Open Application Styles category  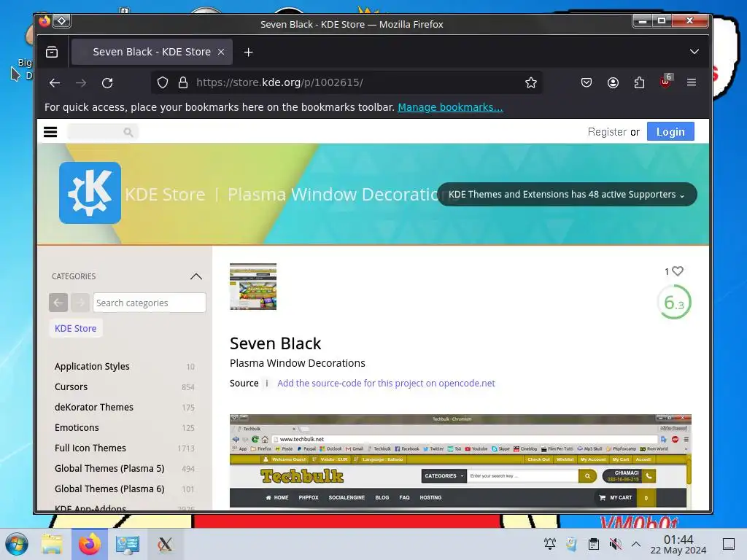tap(92, 366)
